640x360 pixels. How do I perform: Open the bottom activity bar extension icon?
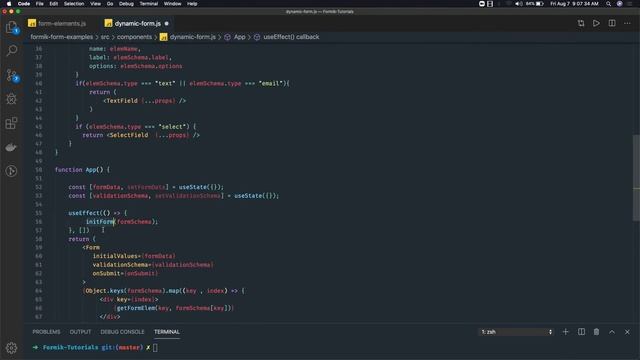[x=11, y=171]
